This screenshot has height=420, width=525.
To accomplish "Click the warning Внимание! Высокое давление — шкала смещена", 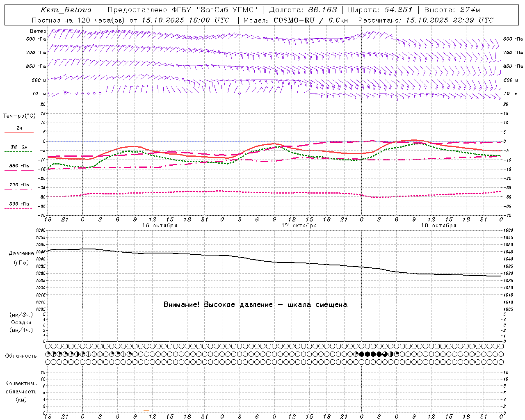I will click(255, 304).
